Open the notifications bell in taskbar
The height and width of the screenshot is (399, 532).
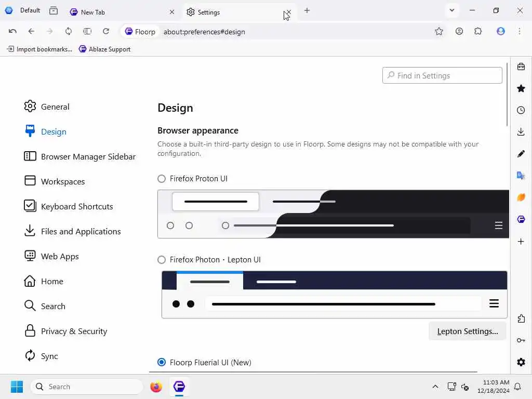(x=517, y=387)
